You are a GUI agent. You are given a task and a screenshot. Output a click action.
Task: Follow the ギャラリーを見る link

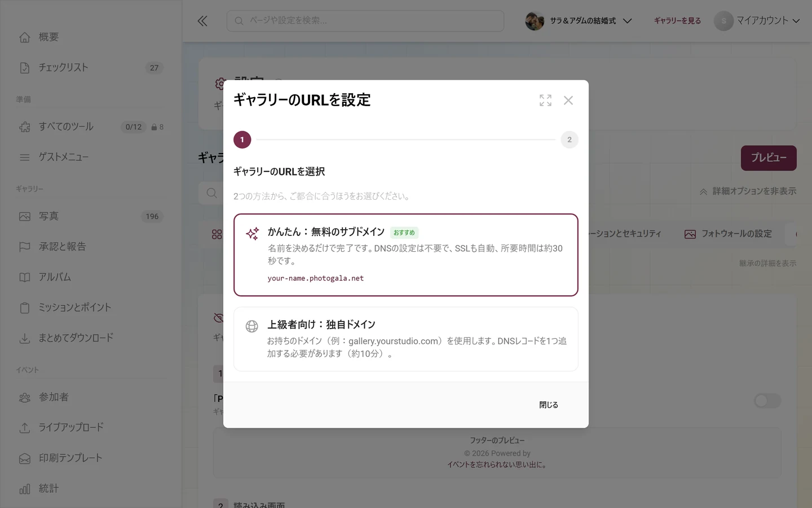coord(677,21)
